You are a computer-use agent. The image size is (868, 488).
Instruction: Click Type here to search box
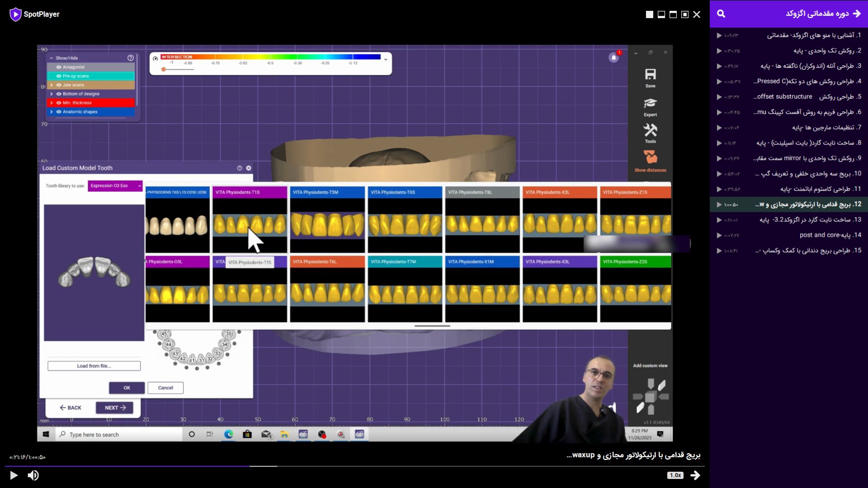coord(118,434)
